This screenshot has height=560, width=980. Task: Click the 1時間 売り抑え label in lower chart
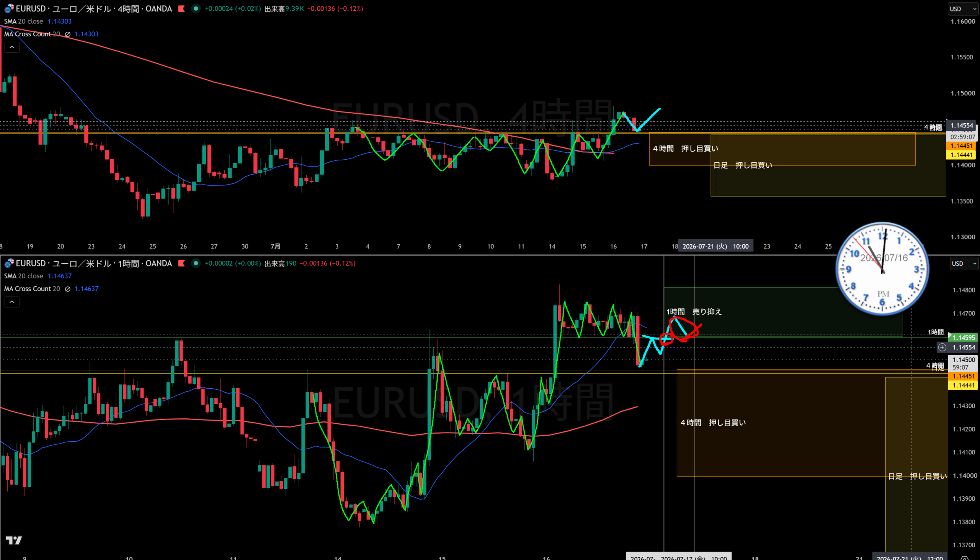[x=694, y=312]
